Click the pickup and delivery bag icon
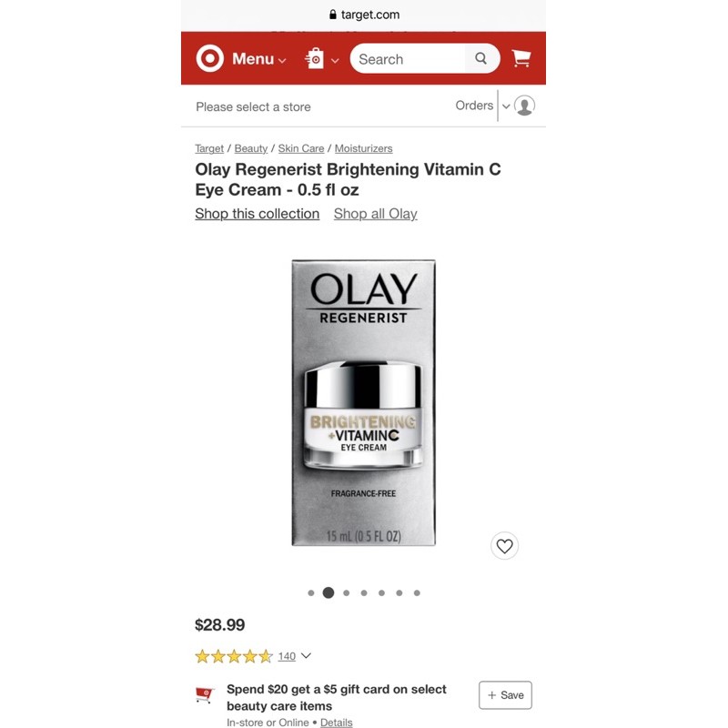728x728 pixels. tap(315, 58)
